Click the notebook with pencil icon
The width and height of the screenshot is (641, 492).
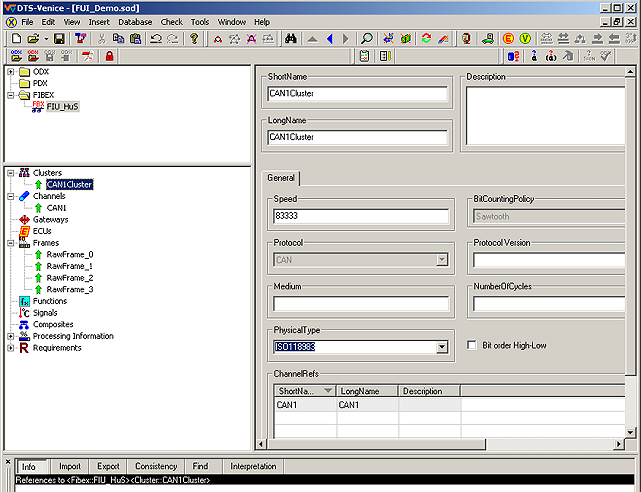385,56
